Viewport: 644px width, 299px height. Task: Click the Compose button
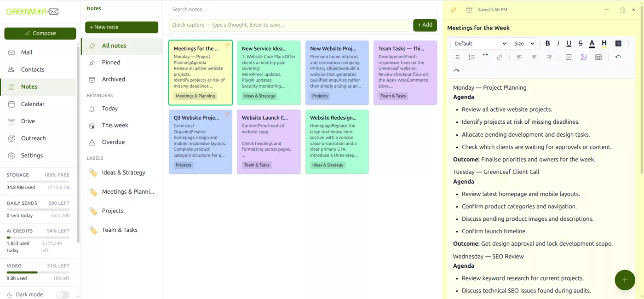click(40, 33)
